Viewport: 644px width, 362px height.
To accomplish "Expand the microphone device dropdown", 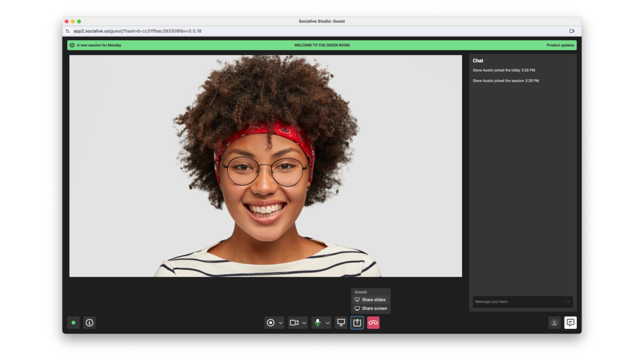I will pos(328,323).
